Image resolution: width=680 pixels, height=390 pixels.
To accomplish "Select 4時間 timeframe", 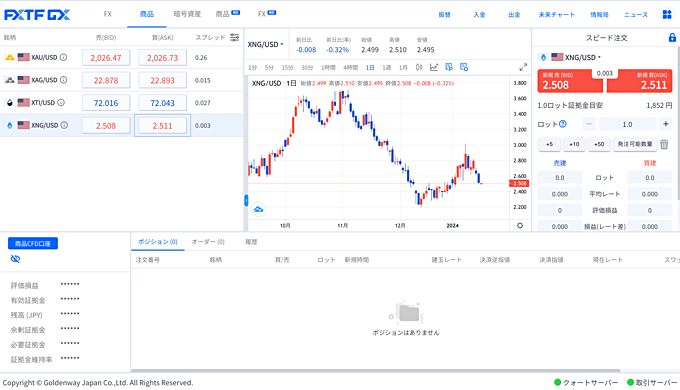I will (350, 68).
